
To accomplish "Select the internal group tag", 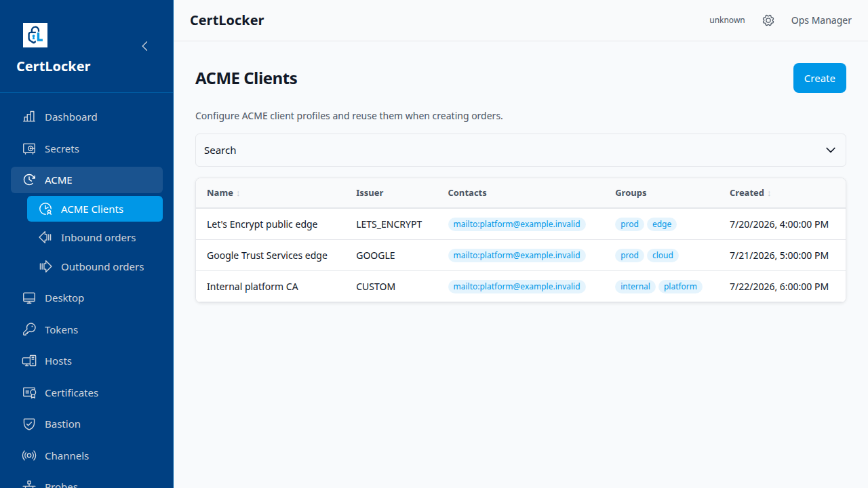I will tap(635, 287).
